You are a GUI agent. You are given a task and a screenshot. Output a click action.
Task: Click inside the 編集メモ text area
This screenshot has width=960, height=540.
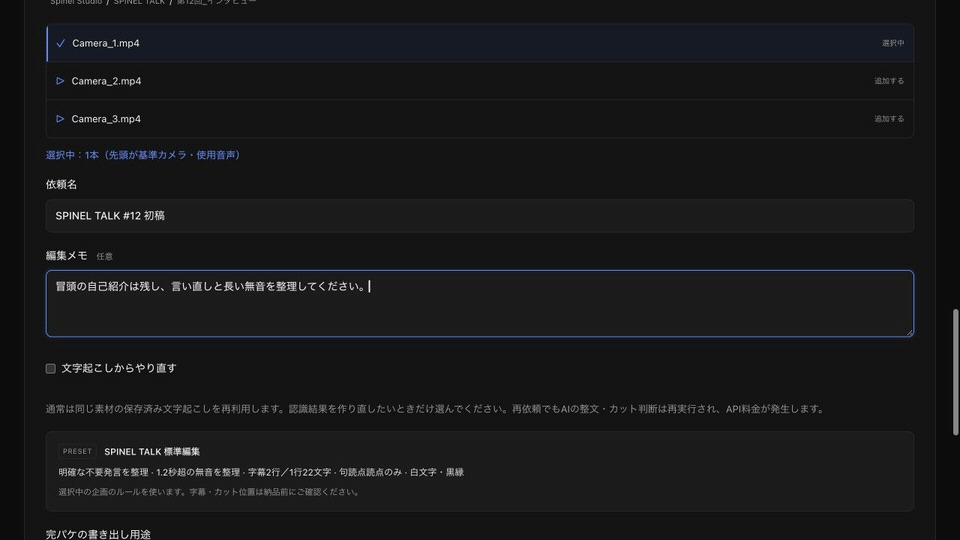pos(479,304)
